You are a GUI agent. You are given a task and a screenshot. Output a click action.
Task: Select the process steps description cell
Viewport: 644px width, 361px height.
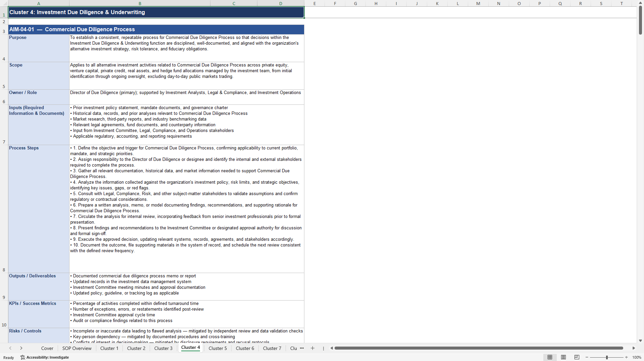187,209
